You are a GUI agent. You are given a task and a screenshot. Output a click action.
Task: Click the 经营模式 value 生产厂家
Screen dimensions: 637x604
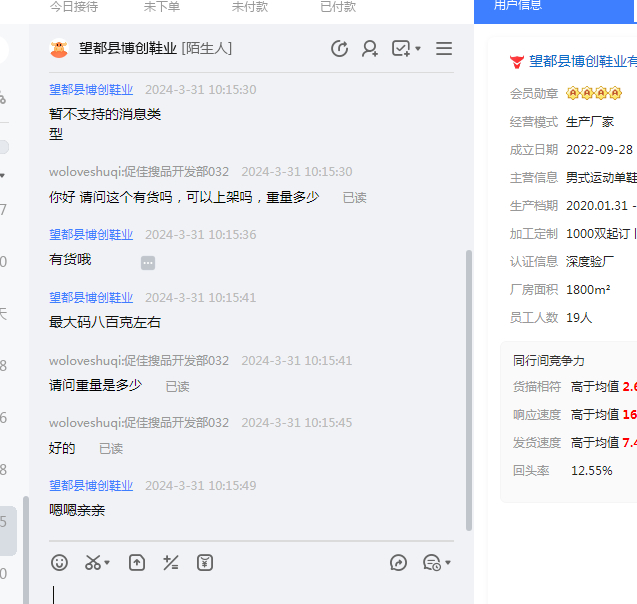pos(590,122)
